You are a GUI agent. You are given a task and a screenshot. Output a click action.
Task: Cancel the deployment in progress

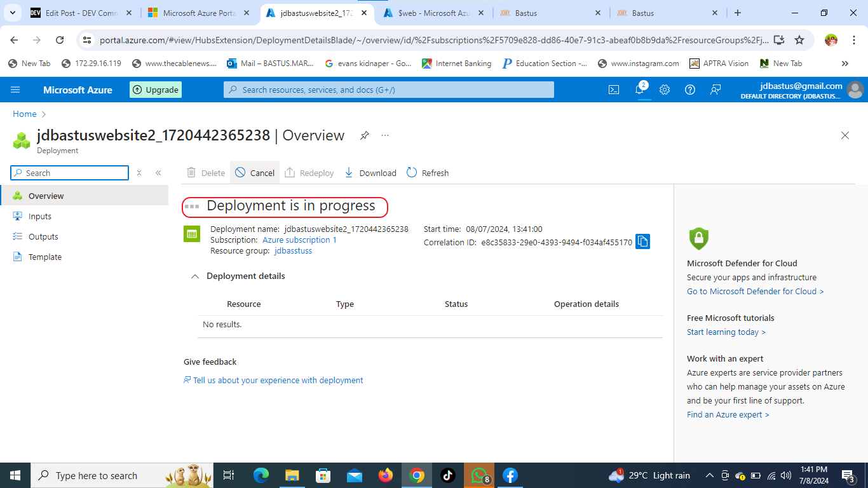pyautogui.click(x=255, y=173)
